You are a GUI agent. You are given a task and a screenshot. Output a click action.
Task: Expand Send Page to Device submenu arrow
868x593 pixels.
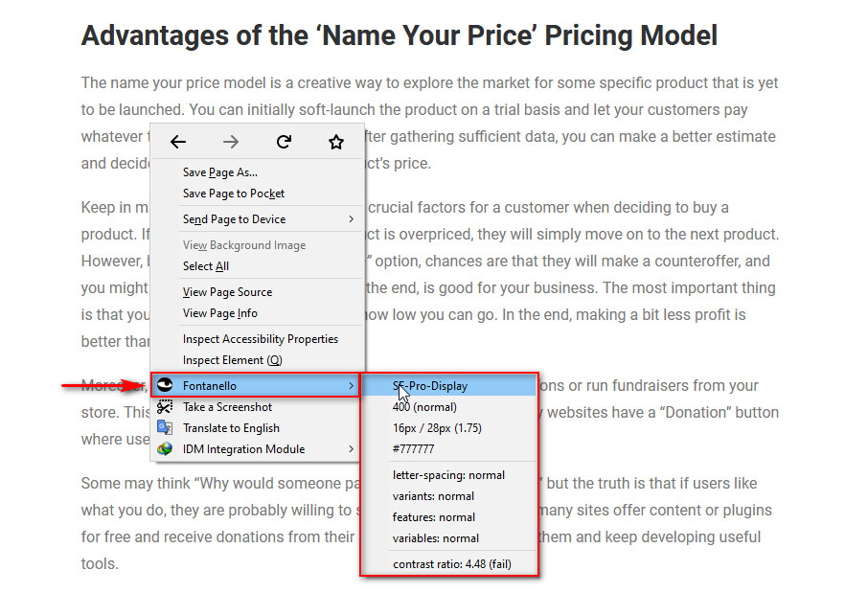(x=352, y=219)
